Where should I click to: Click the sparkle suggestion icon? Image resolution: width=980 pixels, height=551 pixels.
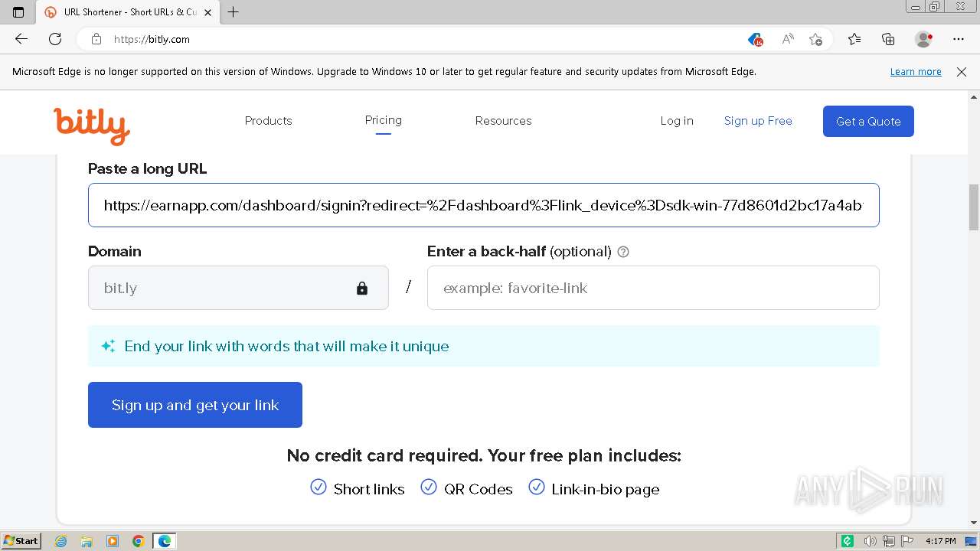pos(108,346)
